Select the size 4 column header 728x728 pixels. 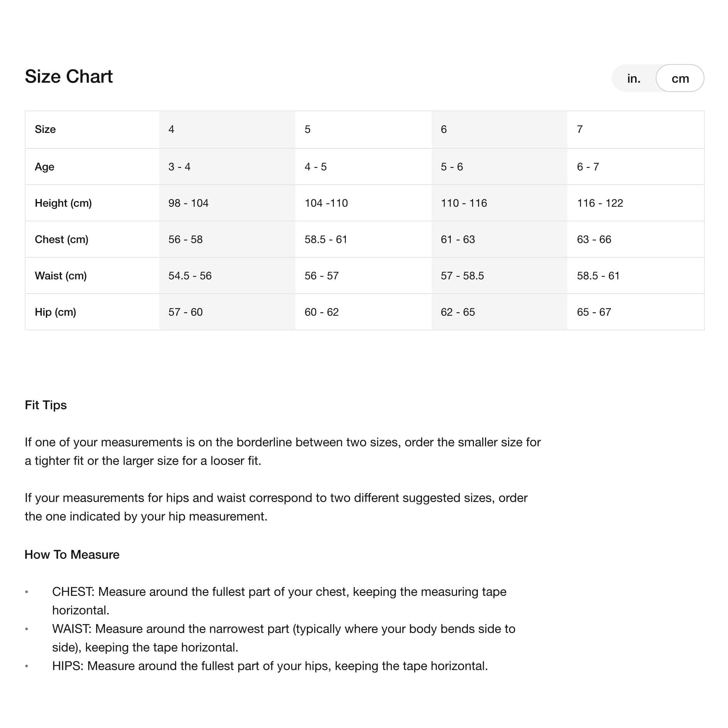[x=171, y=129]
